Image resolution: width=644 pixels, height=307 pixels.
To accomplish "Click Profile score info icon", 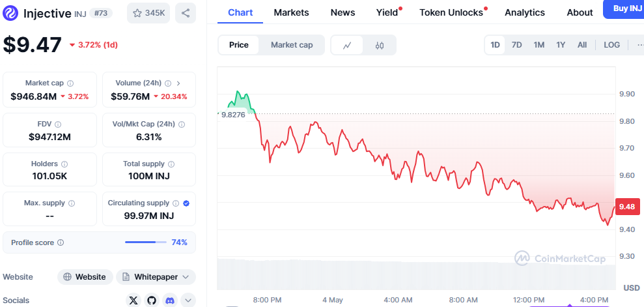I will coord(61,242).
